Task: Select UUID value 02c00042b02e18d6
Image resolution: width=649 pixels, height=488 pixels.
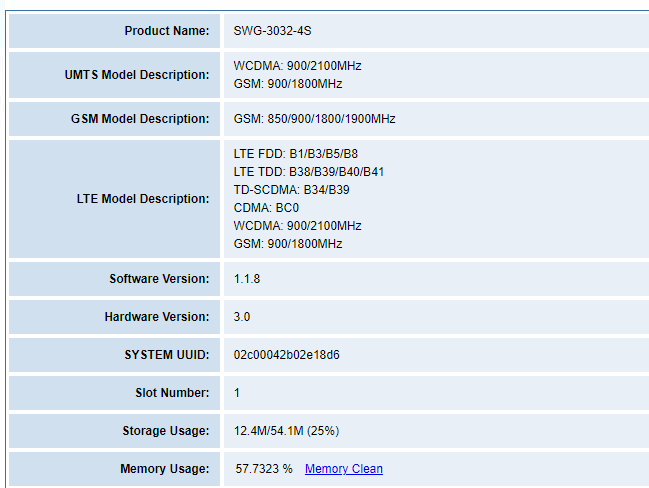Action: click(286, 355)
